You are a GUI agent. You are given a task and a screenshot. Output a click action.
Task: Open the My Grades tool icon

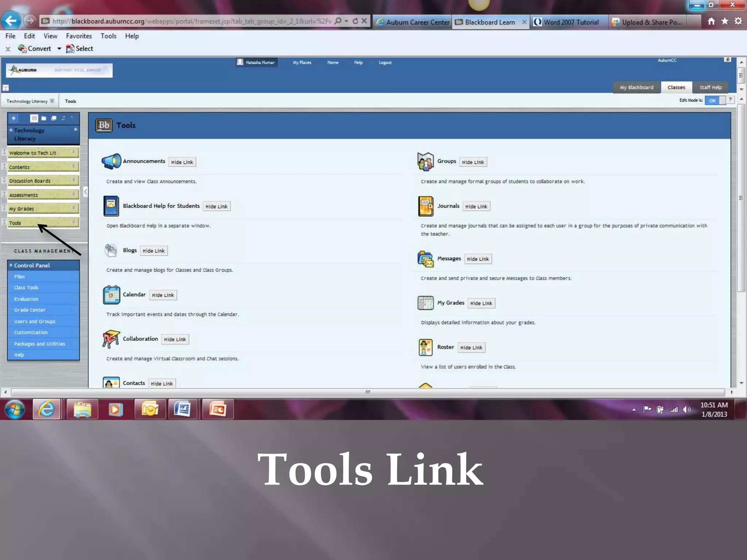[425, 303]
